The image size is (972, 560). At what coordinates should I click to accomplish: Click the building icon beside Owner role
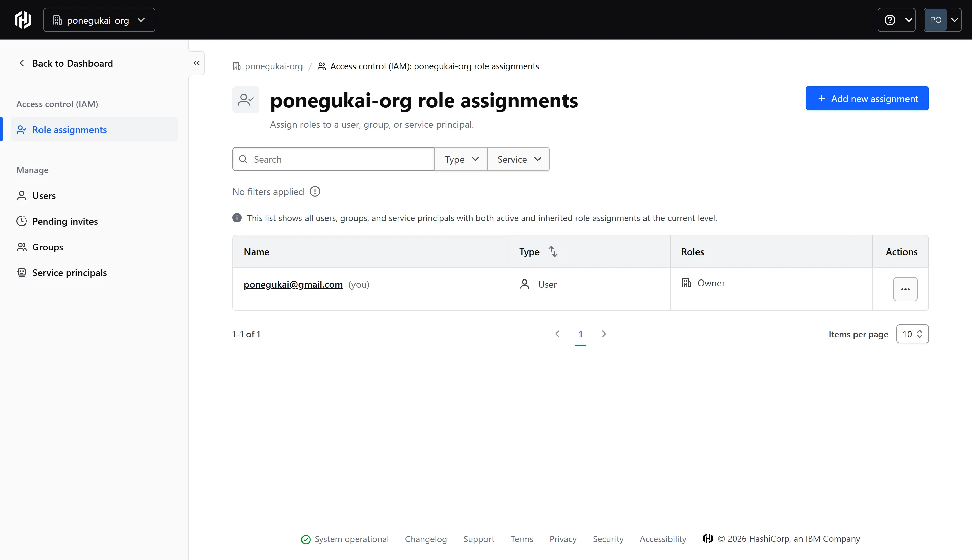pos(687,283)
